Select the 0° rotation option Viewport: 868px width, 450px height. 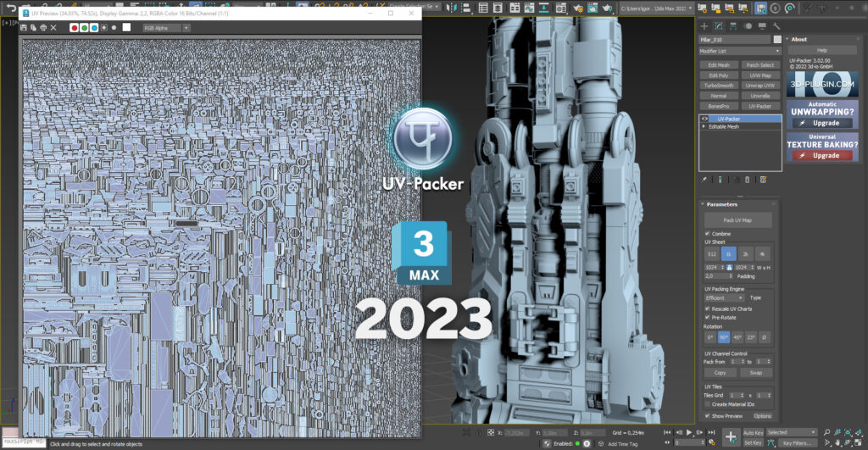pos(710,337)
